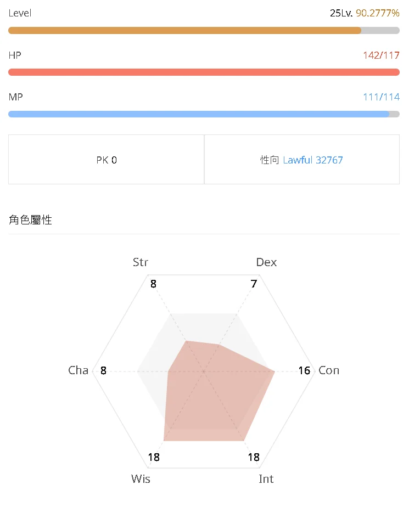Select the Int stat label
Screen dimensions: 420x507
(266, 479)
